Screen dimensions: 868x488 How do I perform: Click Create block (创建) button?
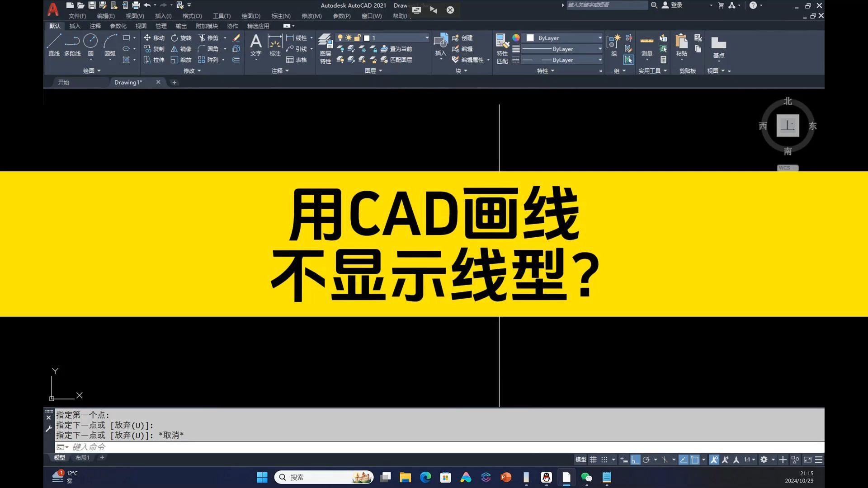click(462, 38)
